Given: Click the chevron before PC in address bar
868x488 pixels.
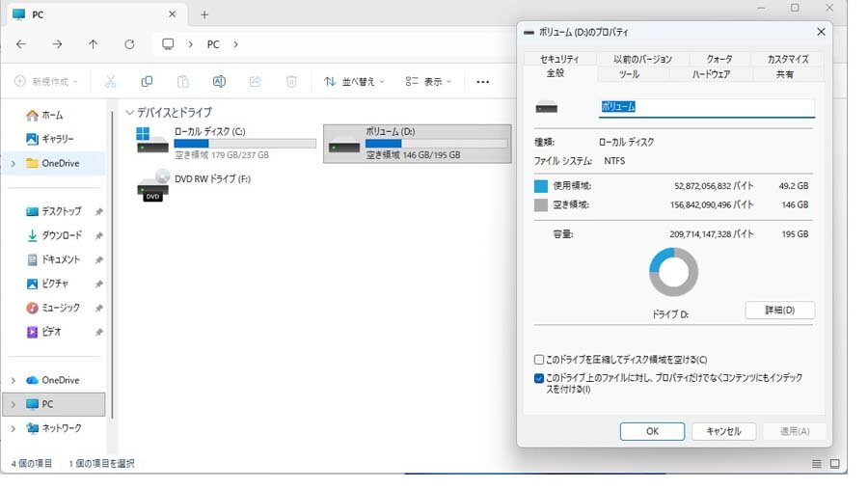Looking at the screenshot, I should (x=190, y=44).
